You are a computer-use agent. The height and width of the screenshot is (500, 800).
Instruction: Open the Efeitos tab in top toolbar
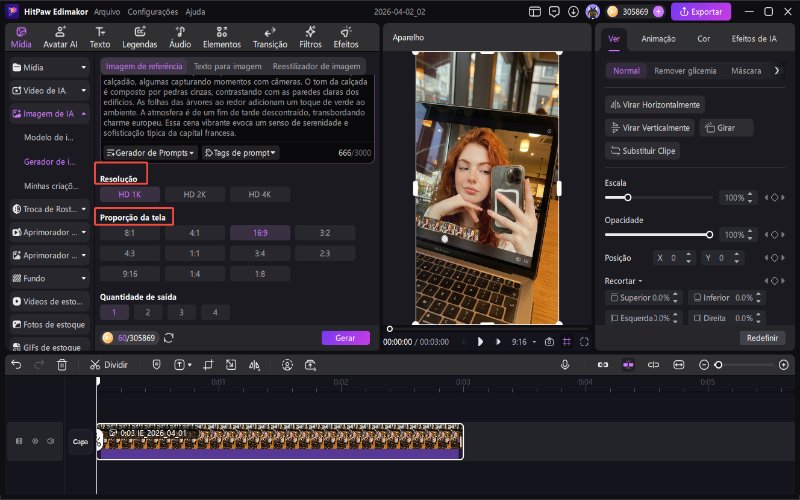[346, 38]
